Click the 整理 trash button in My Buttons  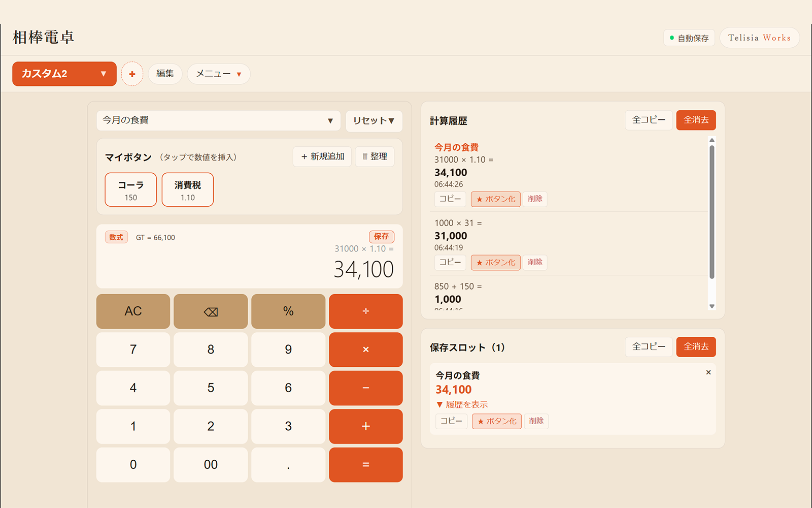(x=375, y=156)
